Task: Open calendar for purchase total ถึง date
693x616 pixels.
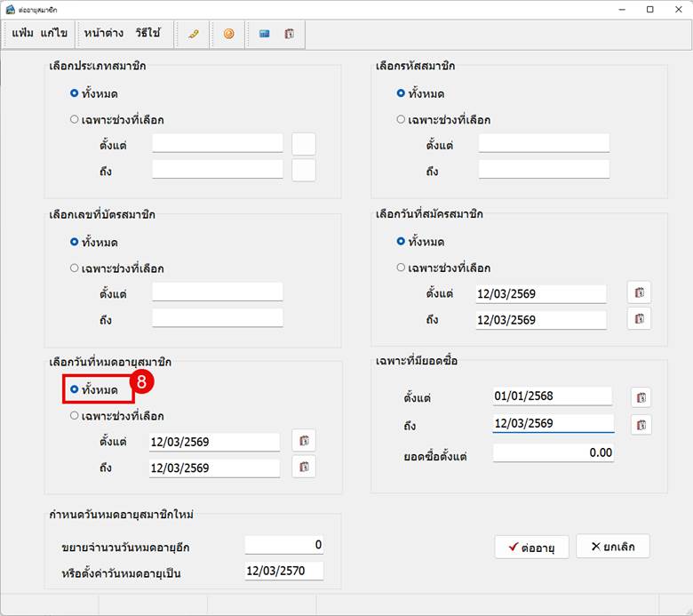Action: [x=641, y=425]
